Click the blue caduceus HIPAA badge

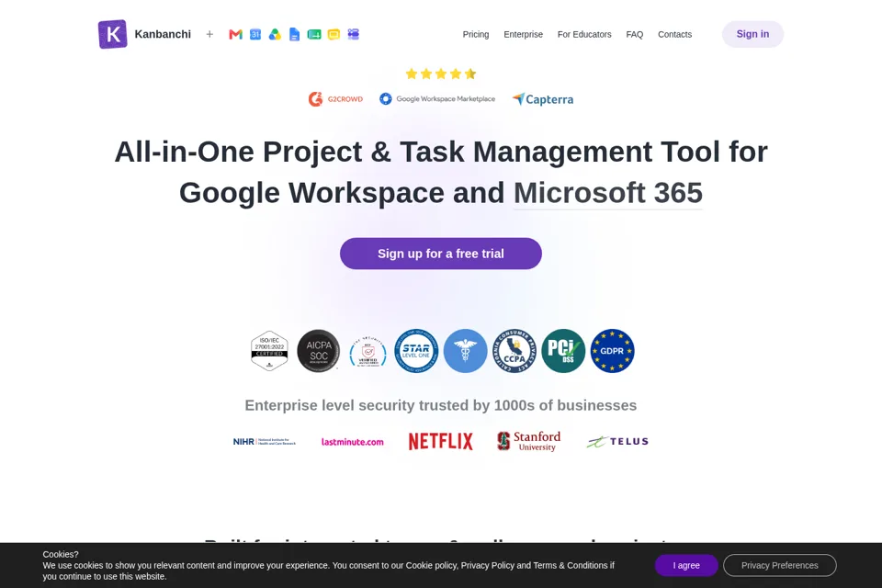point(465,351)
